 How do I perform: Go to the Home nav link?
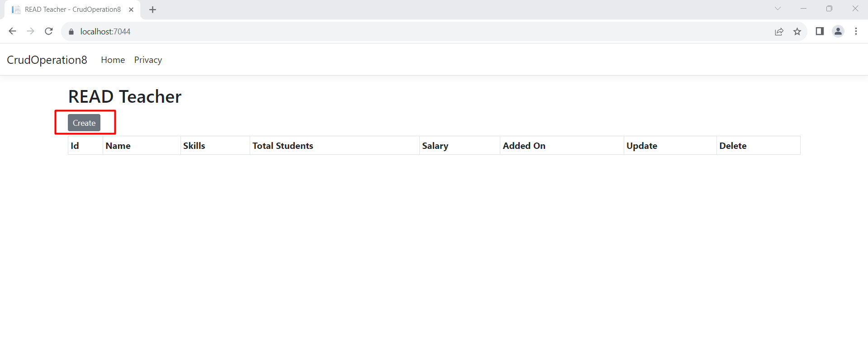pos(113,60)
